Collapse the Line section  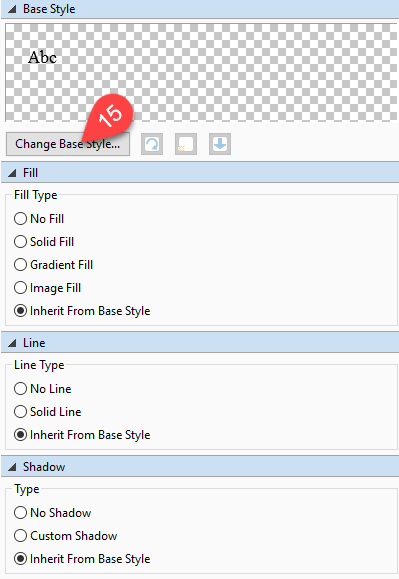pyautogui.click(x=13, y=343)
